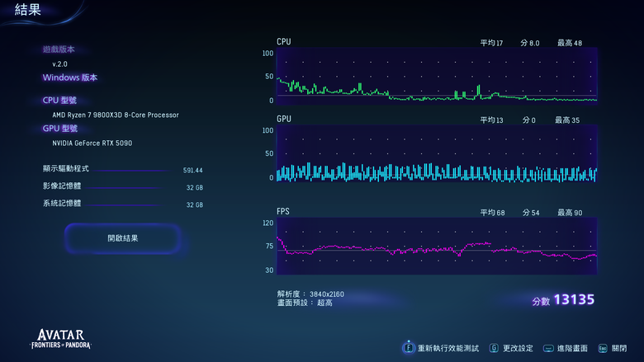Click the CPU 平均 17 value
The height and width of the screenshot is (362, 644).
click(x=491, y=43)
